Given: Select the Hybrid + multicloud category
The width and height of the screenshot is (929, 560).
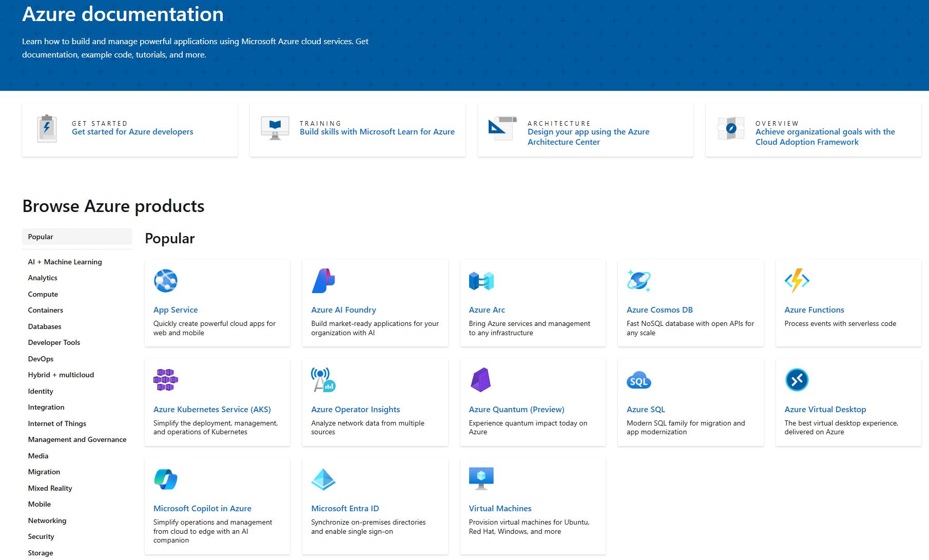Looking at the screenshot, I should [61, 375].
